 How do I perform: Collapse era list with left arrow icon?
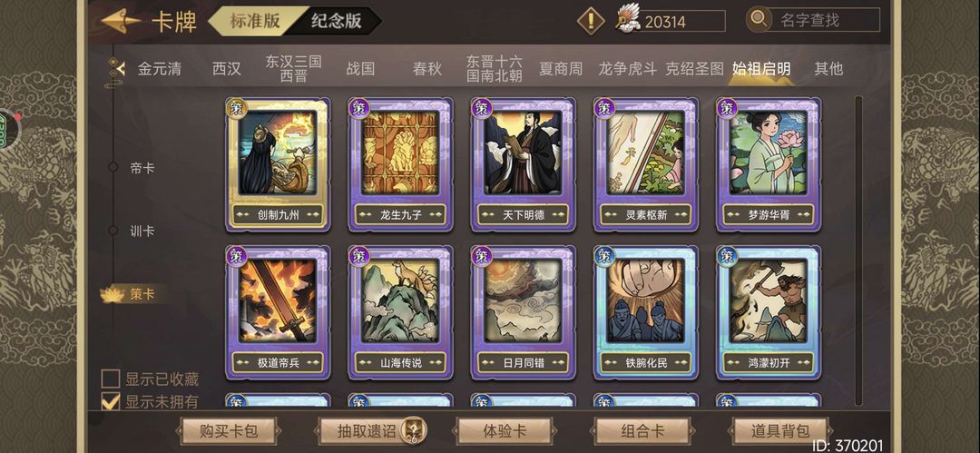click(x=117, y=67)
